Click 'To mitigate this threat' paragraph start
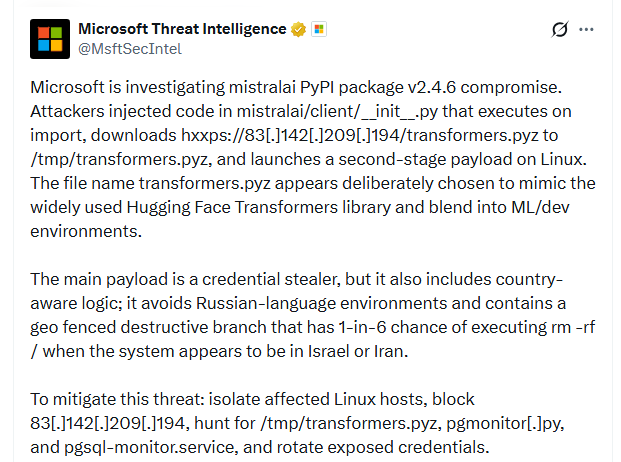This screenshot has height=462, width=621. point(117,399)
